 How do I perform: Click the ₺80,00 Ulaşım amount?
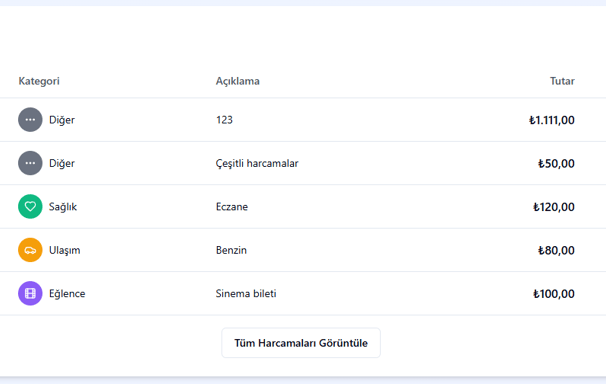click(556, 250)
